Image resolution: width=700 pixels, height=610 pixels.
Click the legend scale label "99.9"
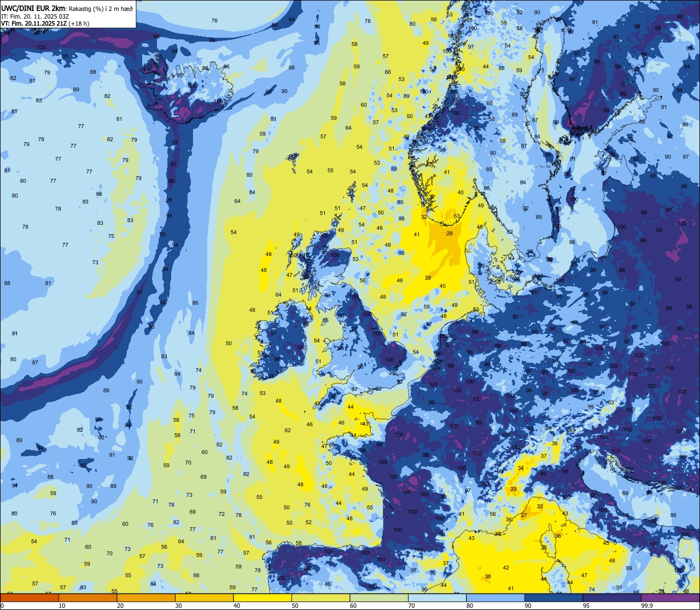point(647,606)
